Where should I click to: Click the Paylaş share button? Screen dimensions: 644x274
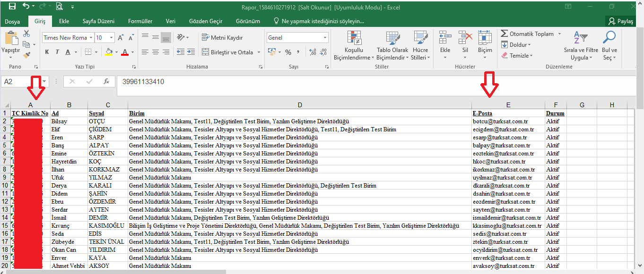621,21
